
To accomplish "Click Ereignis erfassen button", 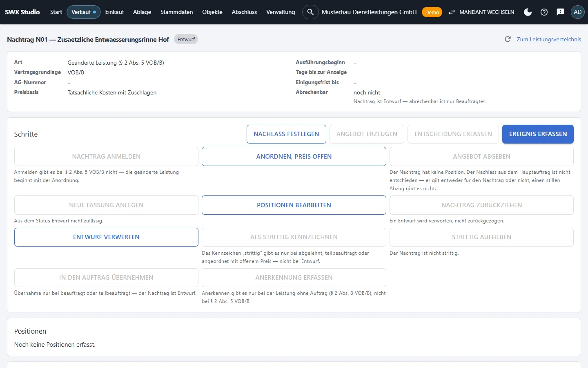I will click(538, 134).
